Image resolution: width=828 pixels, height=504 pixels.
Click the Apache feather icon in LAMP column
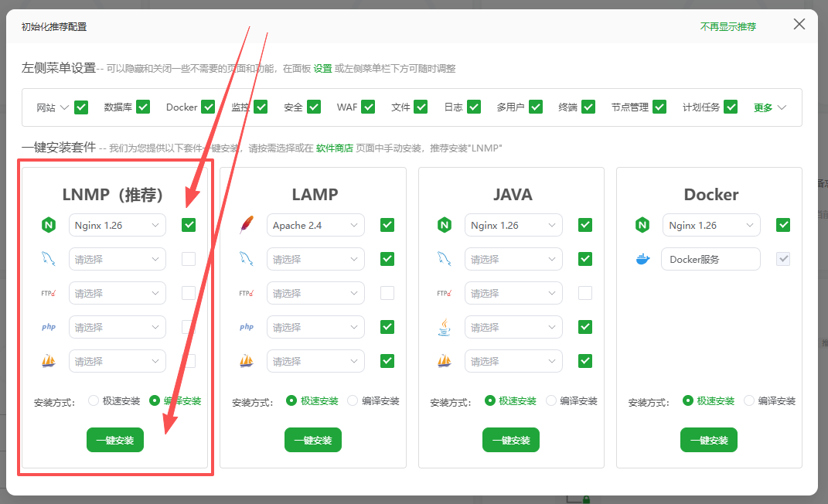[246, 225]
